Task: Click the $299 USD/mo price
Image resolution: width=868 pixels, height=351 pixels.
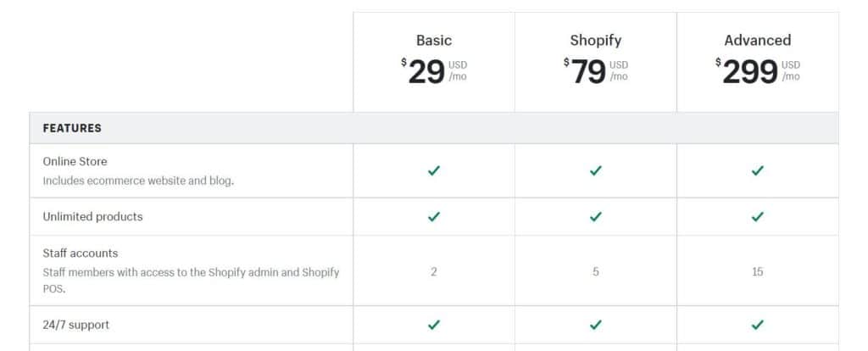Action: tap(757, 72)
